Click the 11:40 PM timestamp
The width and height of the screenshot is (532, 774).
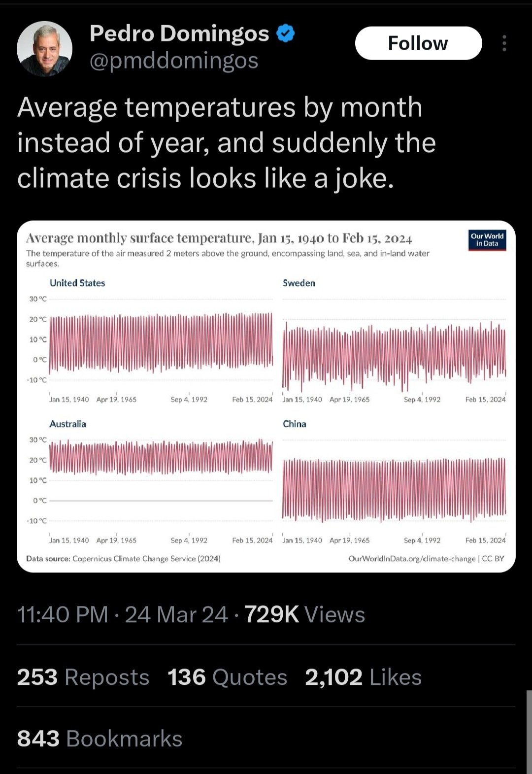tap(62, 614)
